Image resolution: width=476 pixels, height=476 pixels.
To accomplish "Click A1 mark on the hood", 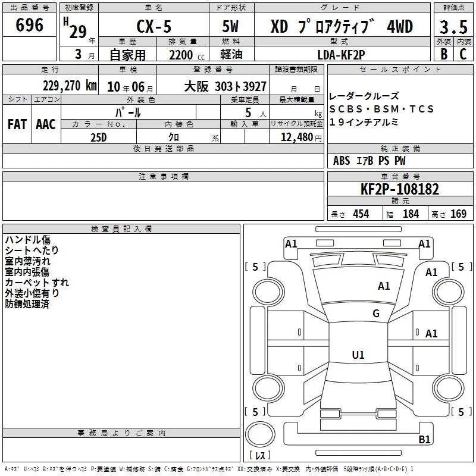I will coord(384,286).
